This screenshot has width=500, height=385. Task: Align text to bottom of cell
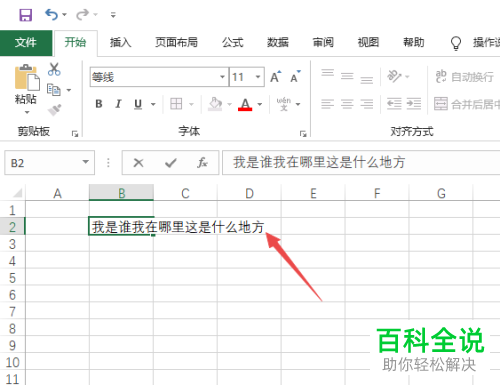(x=367, y=79)
